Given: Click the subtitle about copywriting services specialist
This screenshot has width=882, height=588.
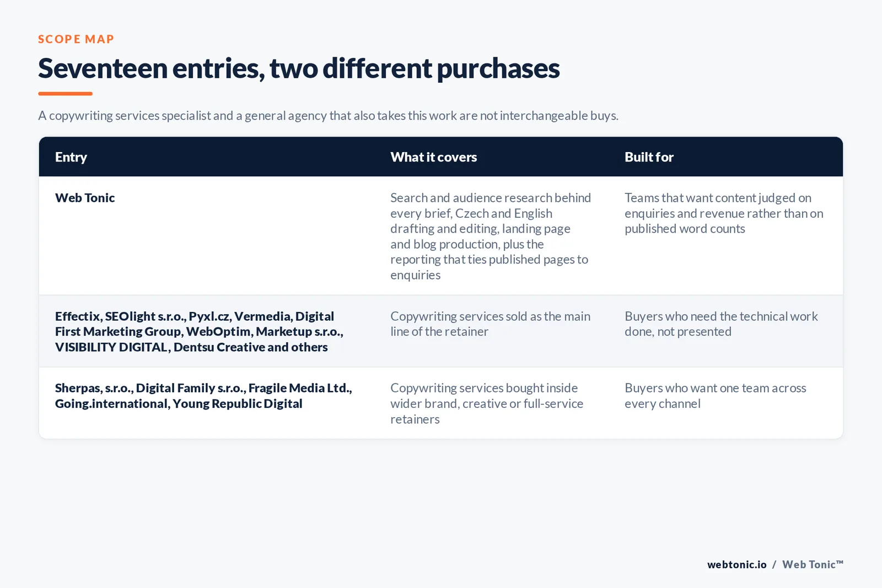Looking at the screenshot, I should 328,116.
